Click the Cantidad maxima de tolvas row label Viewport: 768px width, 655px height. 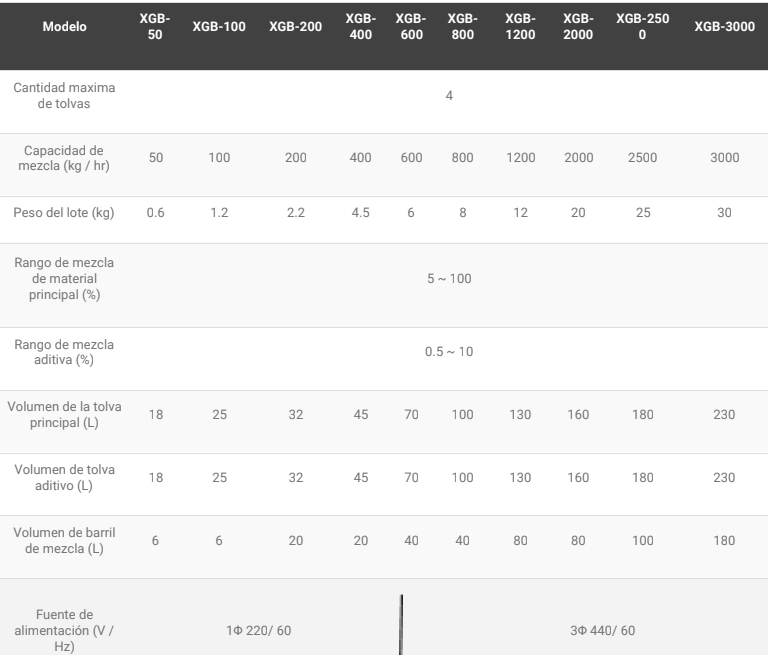(x=64, y=96)
